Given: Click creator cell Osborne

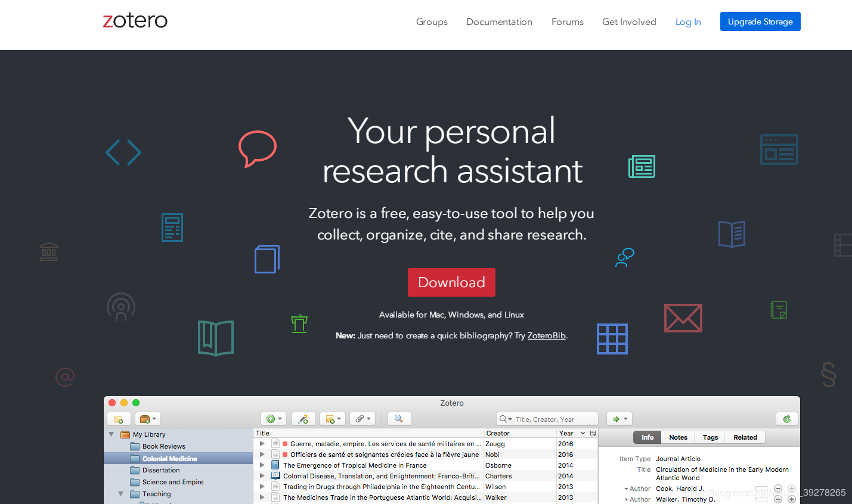Looking at the screenshot, I should tap(498, 465).
